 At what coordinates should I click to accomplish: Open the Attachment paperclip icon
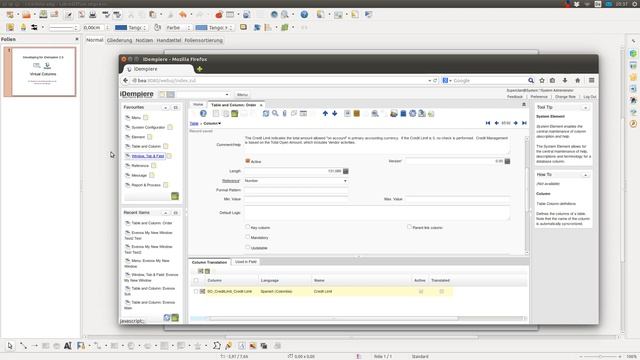coord(284,113)
